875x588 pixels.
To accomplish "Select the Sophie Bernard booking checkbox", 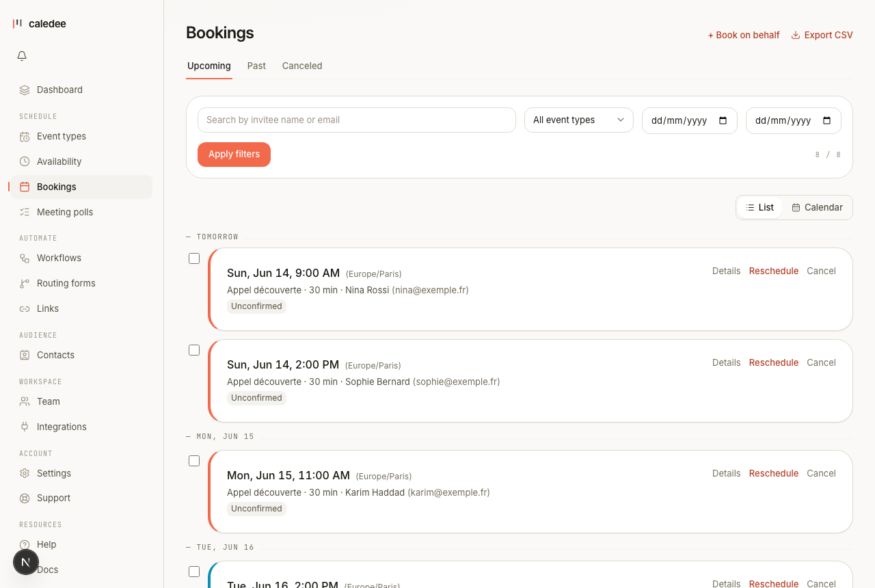I will (x=194, y=350).
